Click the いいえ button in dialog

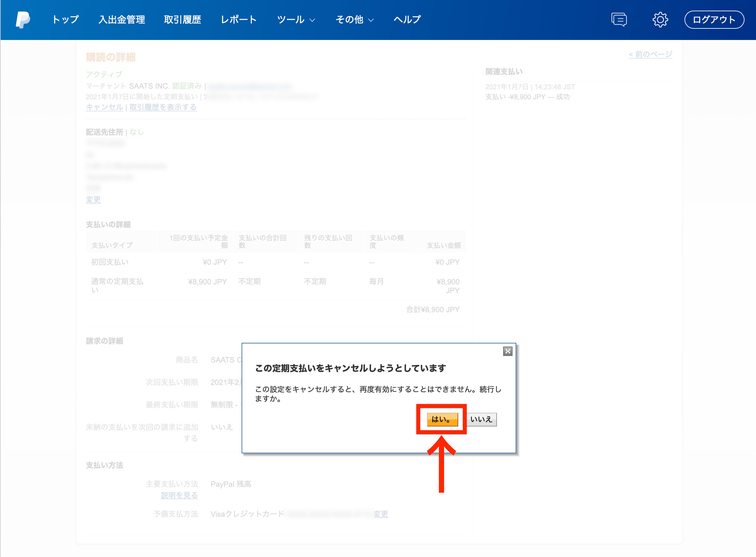481,419
